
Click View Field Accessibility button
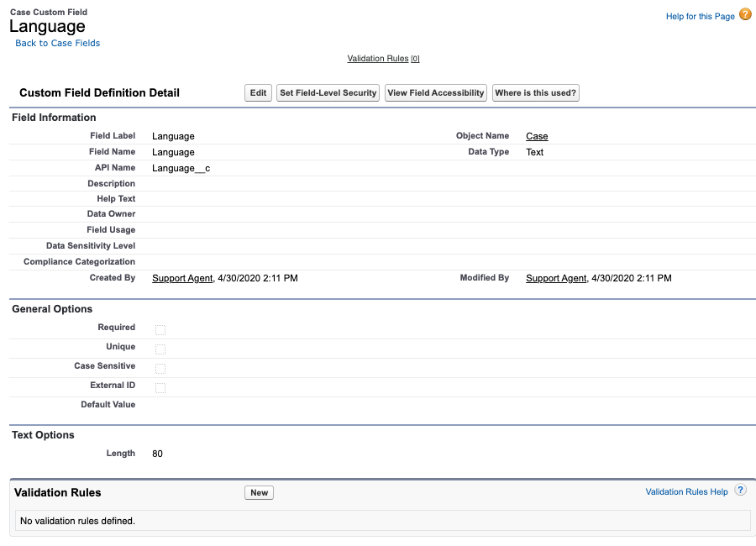[436, 93]
